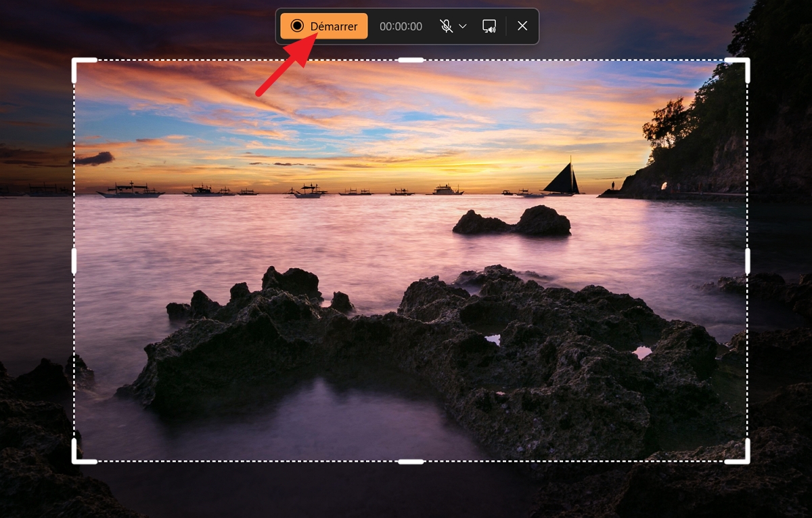Unmute the microphone in the recording bar

[x=446, y=26]
